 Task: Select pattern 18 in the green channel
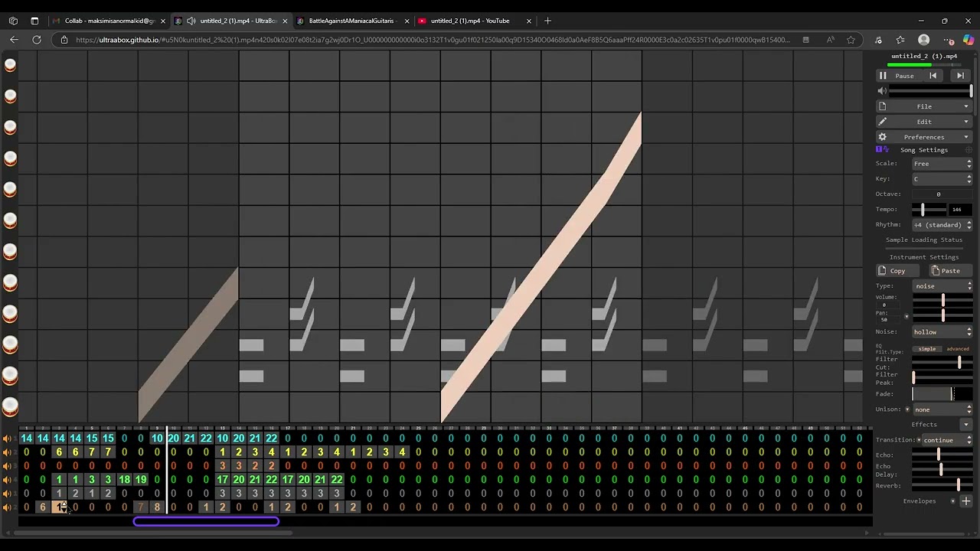(x=124, y=480)
